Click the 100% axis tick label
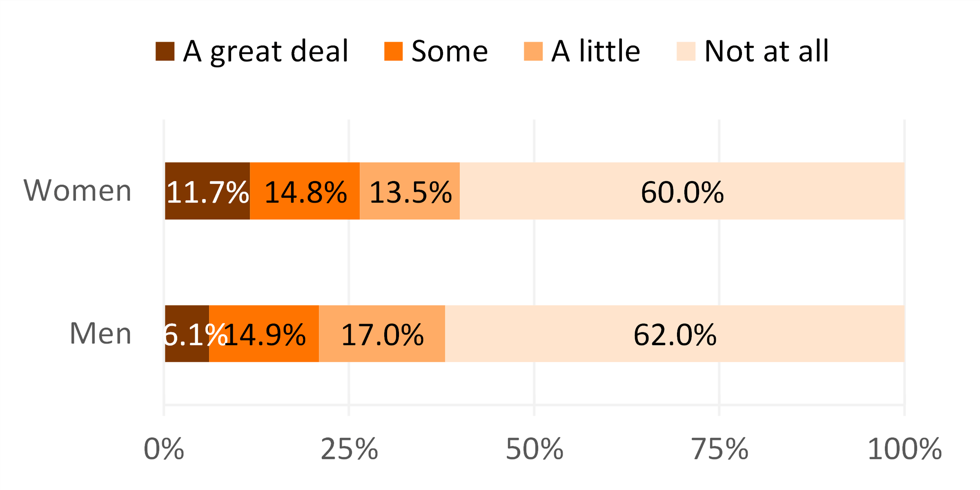 coord(904,450)
